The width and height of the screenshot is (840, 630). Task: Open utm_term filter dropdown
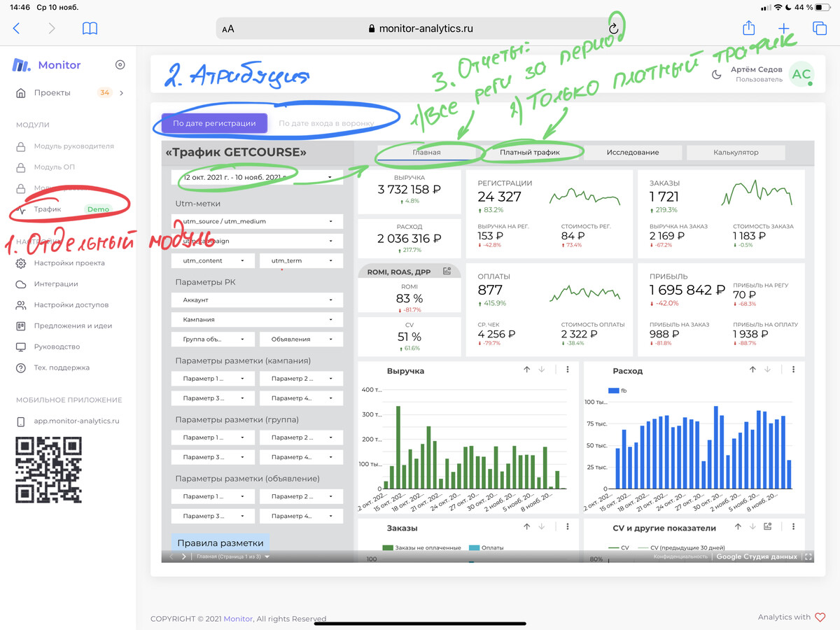coord(301,260)
